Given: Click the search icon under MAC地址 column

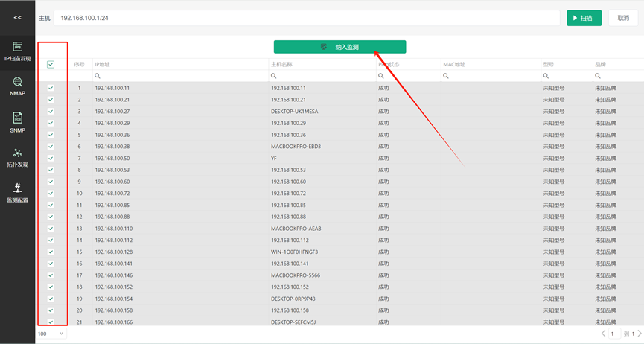Looking at the screenshot, I should (x=446, y=76).
